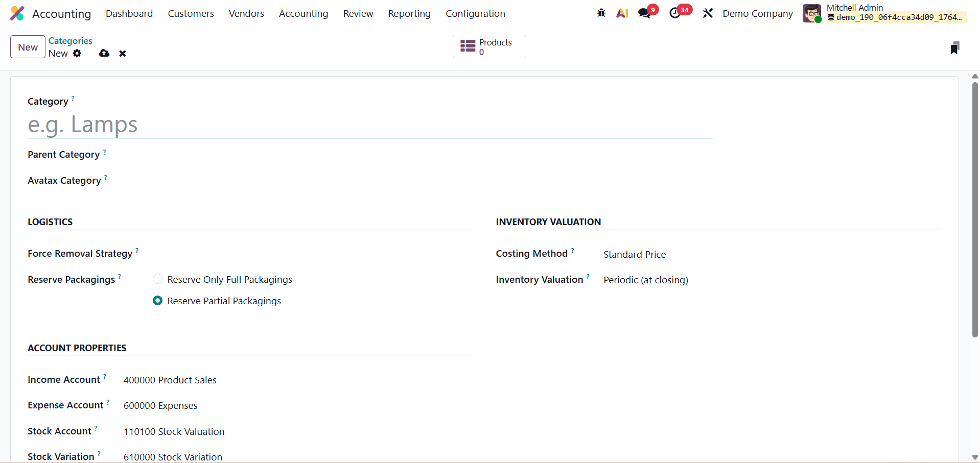Open the Reporting menu
Viewport: 980px width, 463px height.
pyautogui.click(x=409, y=14)
